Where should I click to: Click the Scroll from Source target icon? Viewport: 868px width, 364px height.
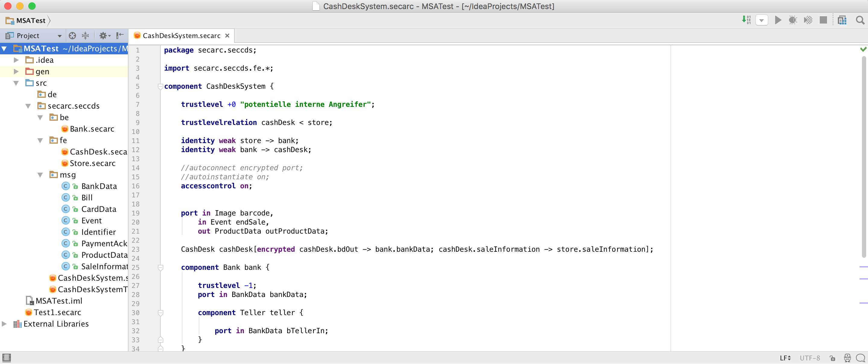pyautogui.click(x=72, y=35)
